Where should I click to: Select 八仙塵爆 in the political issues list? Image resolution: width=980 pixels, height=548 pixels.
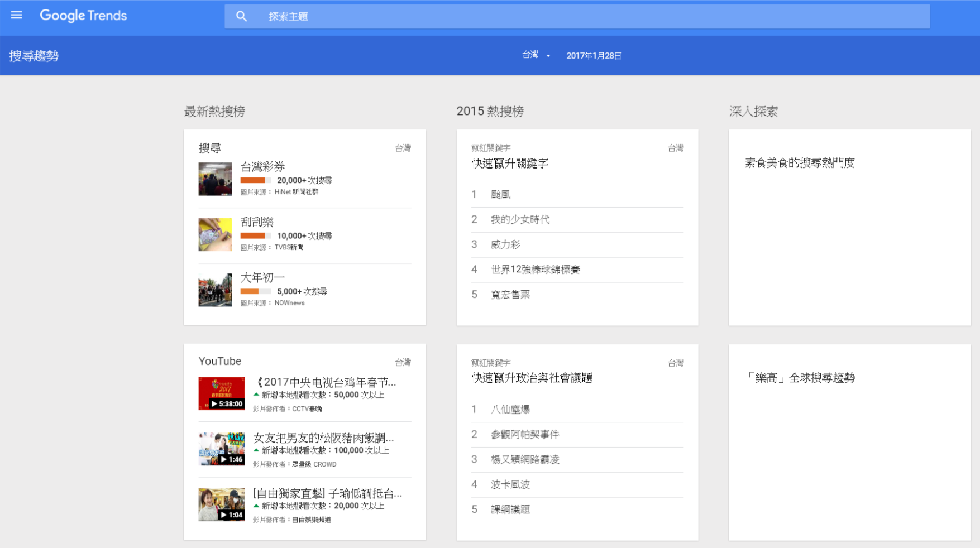tap(510, 410)
